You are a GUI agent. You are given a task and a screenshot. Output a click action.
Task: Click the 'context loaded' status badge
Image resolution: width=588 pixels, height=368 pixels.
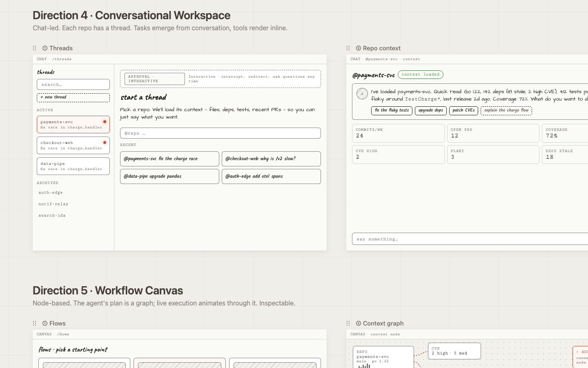click(421, 74)
